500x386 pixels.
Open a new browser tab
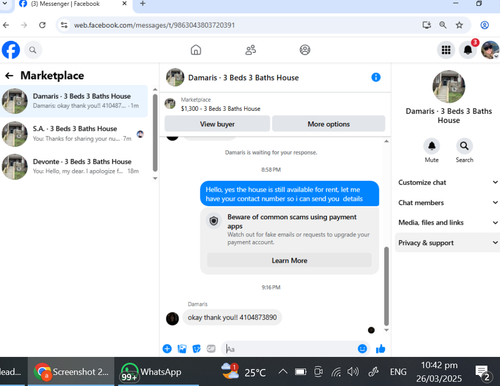(143, 4)
